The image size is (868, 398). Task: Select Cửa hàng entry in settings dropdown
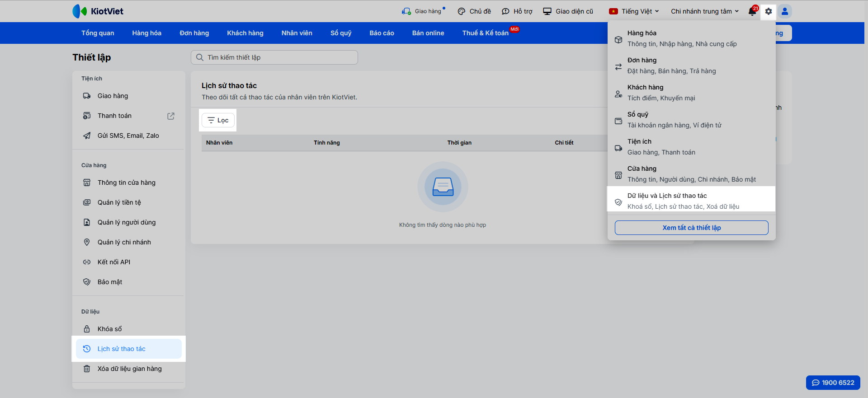pyautogui.click(x=692, y=175)
